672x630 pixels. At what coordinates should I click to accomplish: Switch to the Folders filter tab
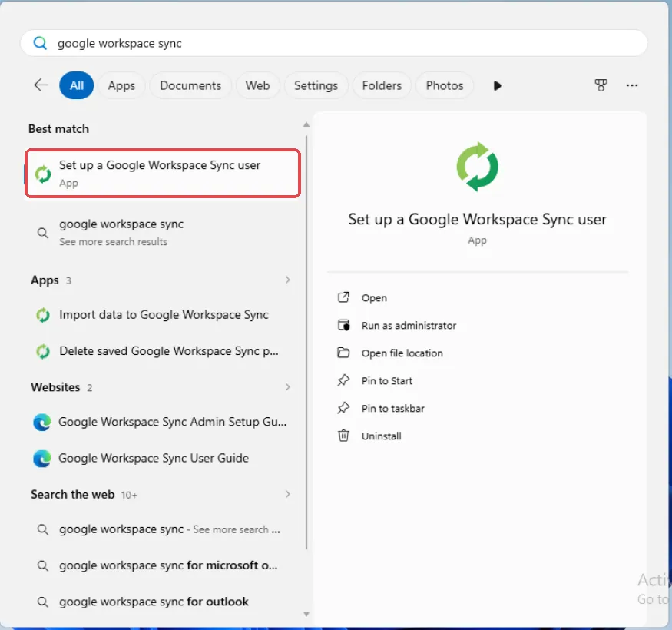pos(382,85)
